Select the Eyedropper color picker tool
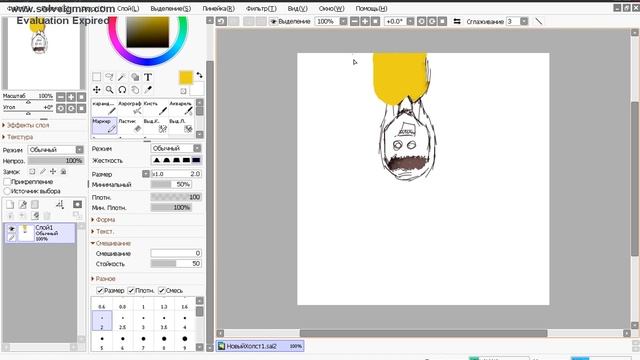Image resolution: width=640 pixels, height=360 pixels. [x=148, y=89]
